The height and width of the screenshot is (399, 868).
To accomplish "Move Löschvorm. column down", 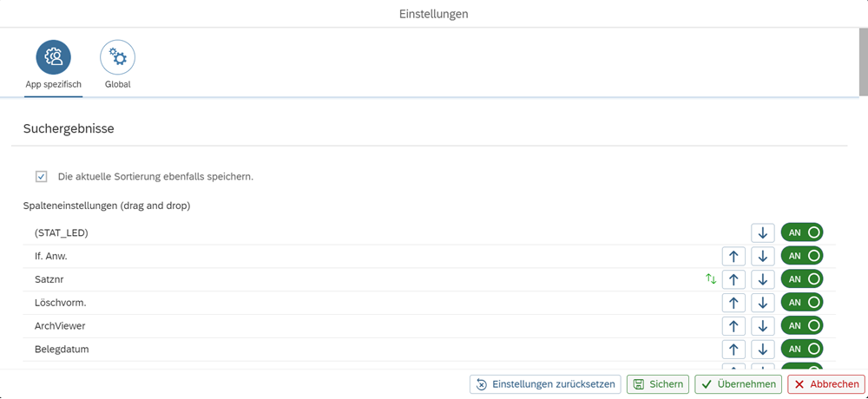I will point(763,303).
